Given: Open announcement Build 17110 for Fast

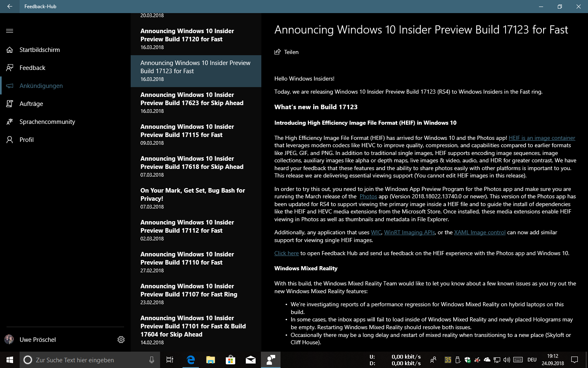Looking at the screenshot, I should [196, 263].
